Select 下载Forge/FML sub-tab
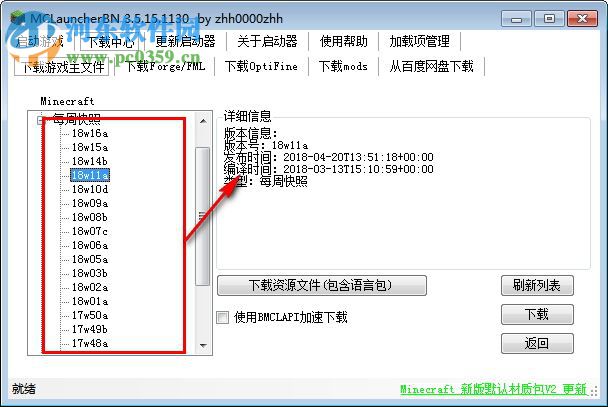 pos(165,67)
